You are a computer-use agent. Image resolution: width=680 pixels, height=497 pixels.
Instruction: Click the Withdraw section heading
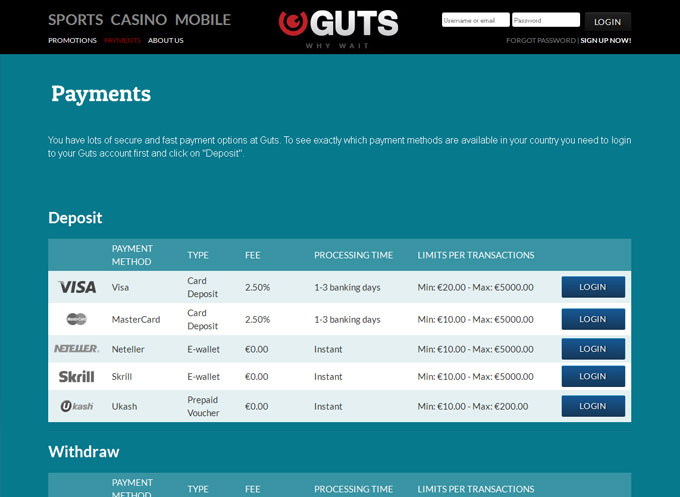pyautogui.click(x=84, y=452)
